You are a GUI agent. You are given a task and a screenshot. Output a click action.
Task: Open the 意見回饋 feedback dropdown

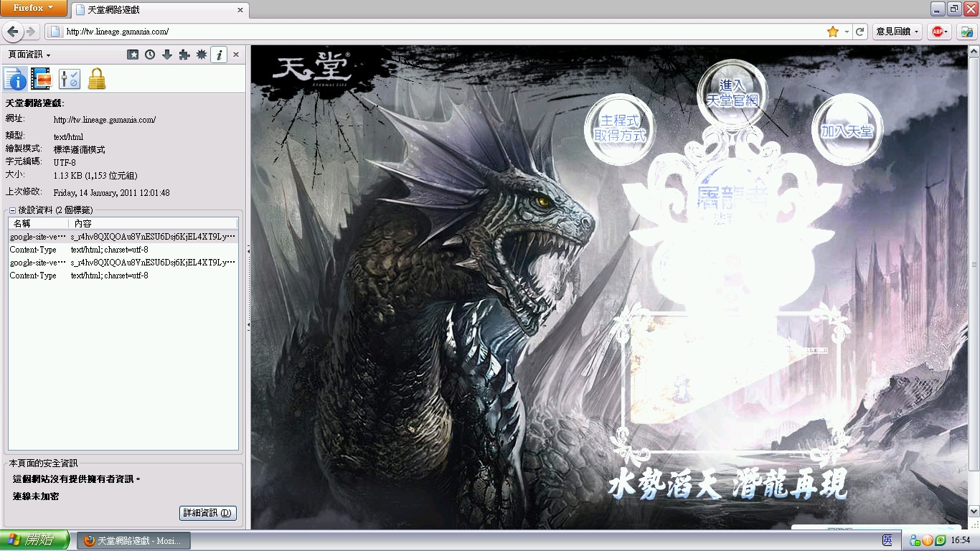click(897, 32)
